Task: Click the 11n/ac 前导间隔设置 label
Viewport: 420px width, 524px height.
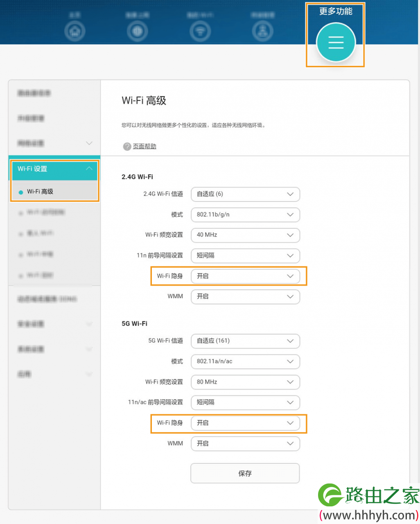Action: pyautogui.click(x=156, y=402)
